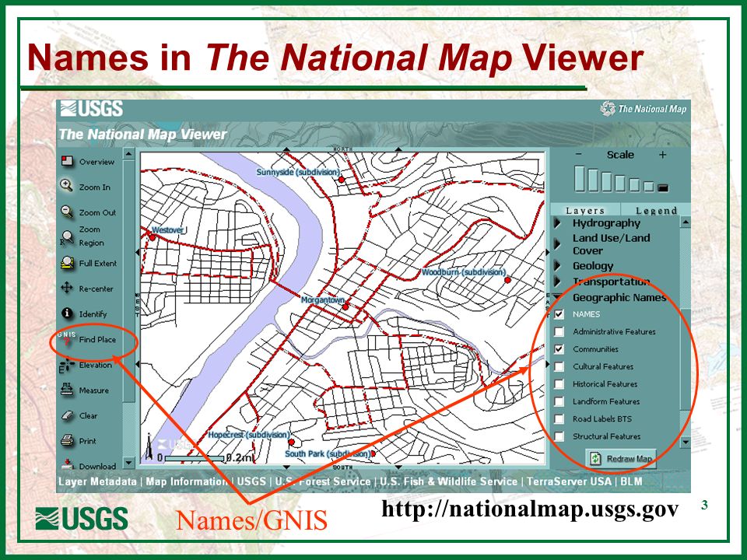Open the Layer Metadata link
The height and width of the screenshot is (560, 747).
[97, 481]
